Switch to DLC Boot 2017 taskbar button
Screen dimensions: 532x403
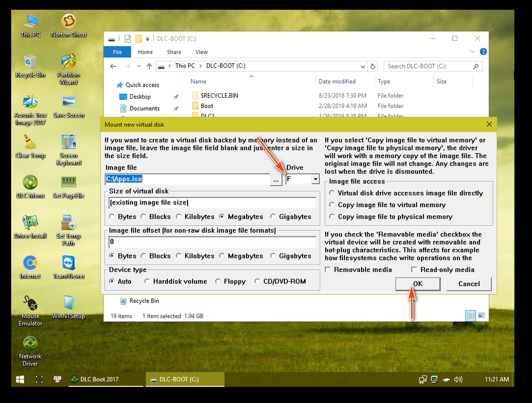(106, 379)
